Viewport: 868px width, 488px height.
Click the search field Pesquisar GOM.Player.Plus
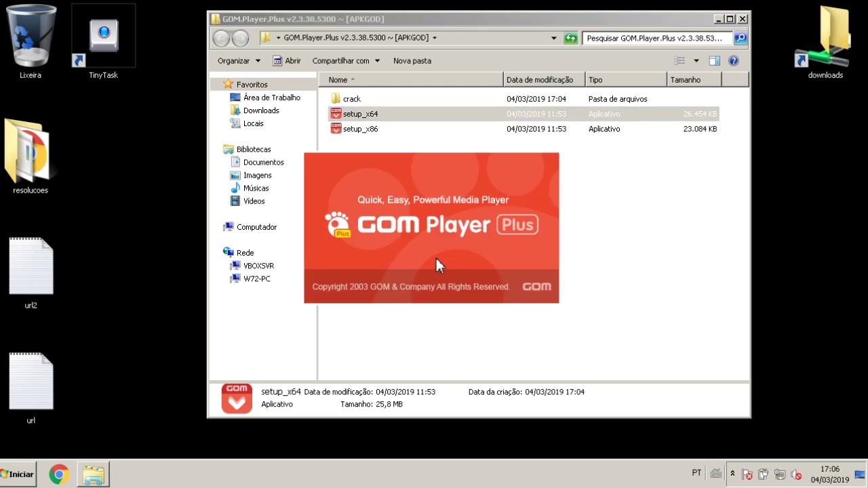[657, 38]
